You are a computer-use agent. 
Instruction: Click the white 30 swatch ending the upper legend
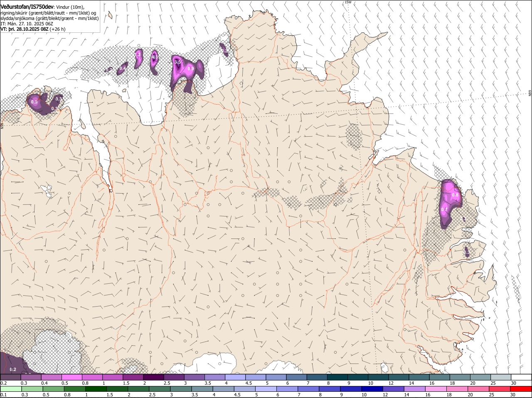(521, 377)
